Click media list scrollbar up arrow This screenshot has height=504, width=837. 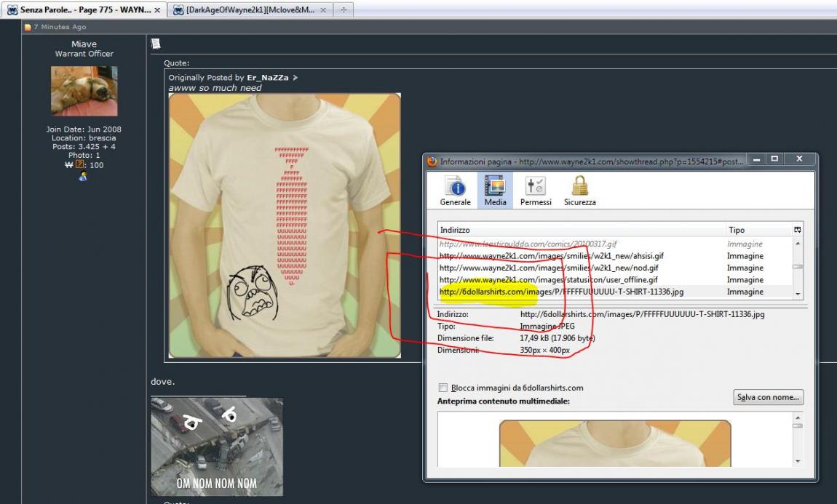798,244
